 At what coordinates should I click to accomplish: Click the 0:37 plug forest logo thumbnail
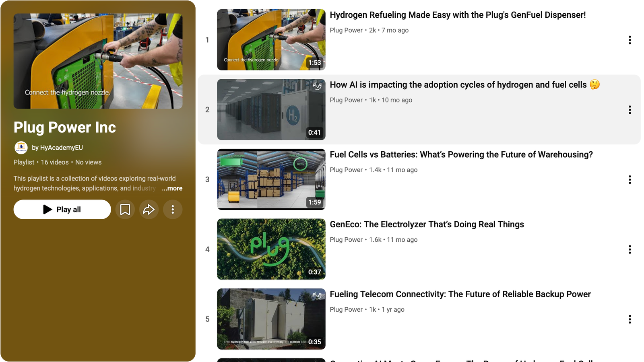271,249
